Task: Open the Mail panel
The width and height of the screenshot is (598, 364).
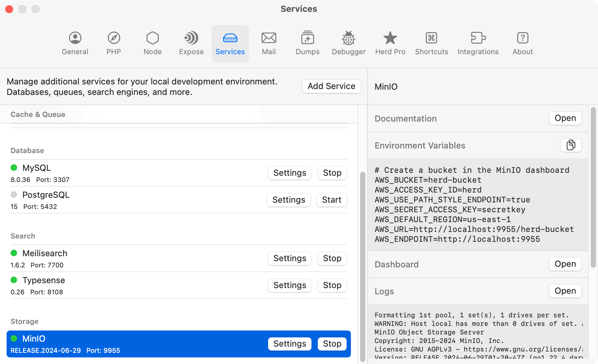Action: point(269,43)
